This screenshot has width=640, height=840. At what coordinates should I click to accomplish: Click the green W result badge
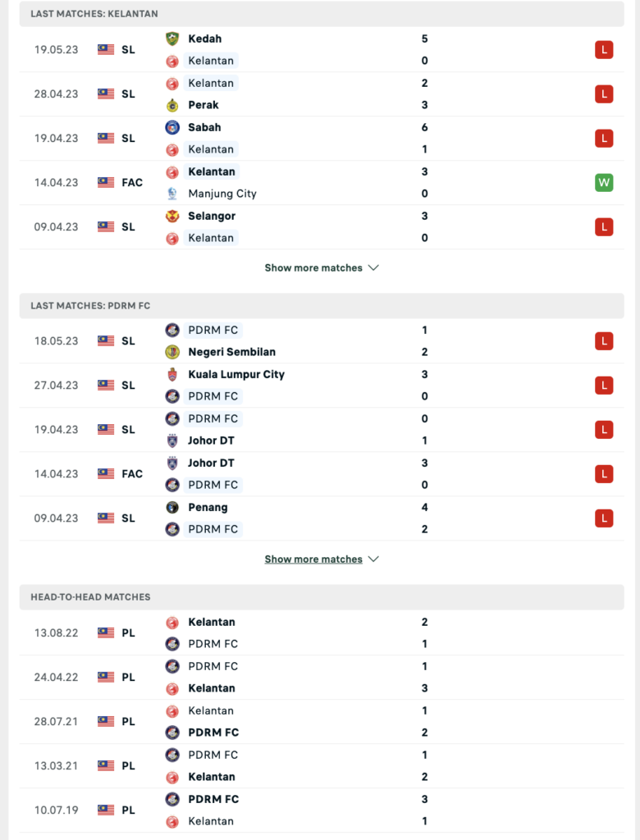click(x=604, y=183)
